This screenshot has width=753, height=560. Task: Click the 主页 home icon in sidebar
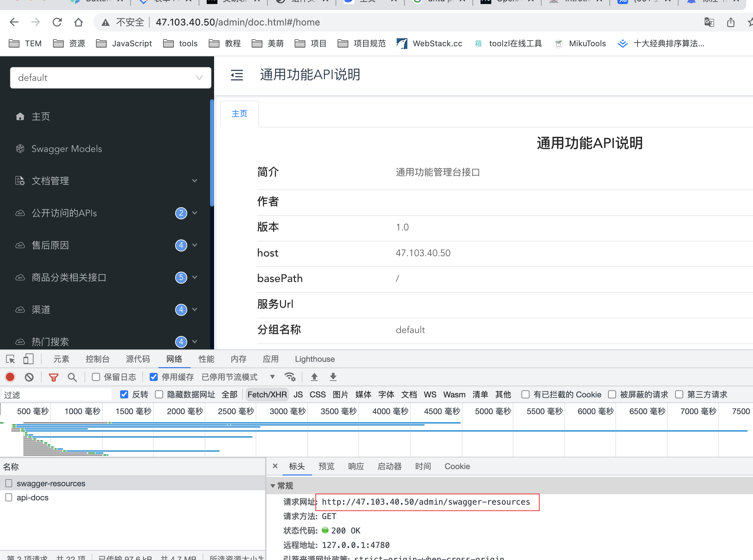click(x=20, y=116)
